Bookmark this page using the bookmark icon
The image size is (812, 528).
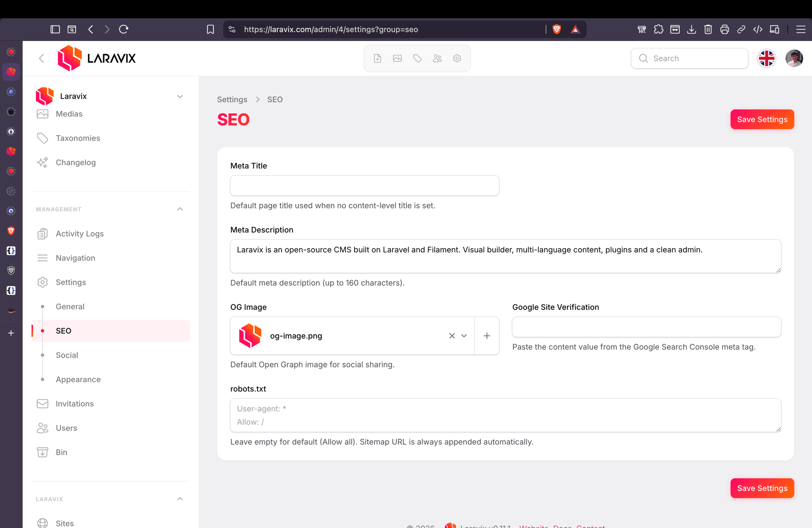coord(210,29)
